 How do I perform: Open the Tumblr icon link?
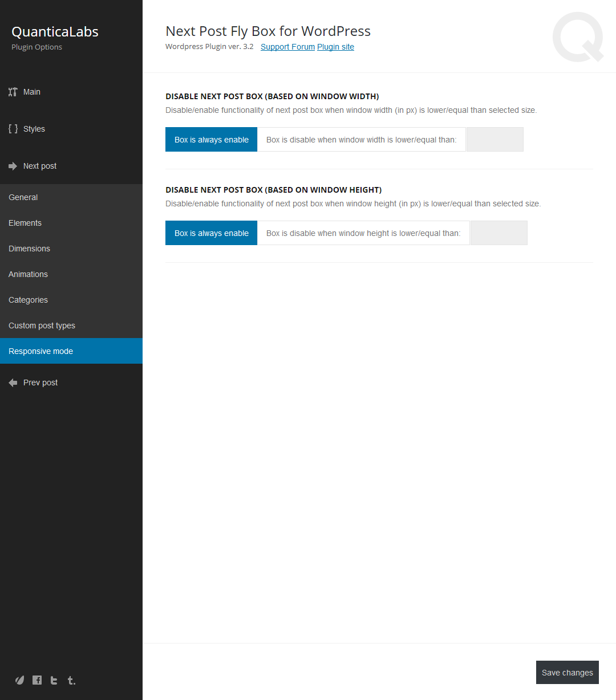tap(71, 680)
